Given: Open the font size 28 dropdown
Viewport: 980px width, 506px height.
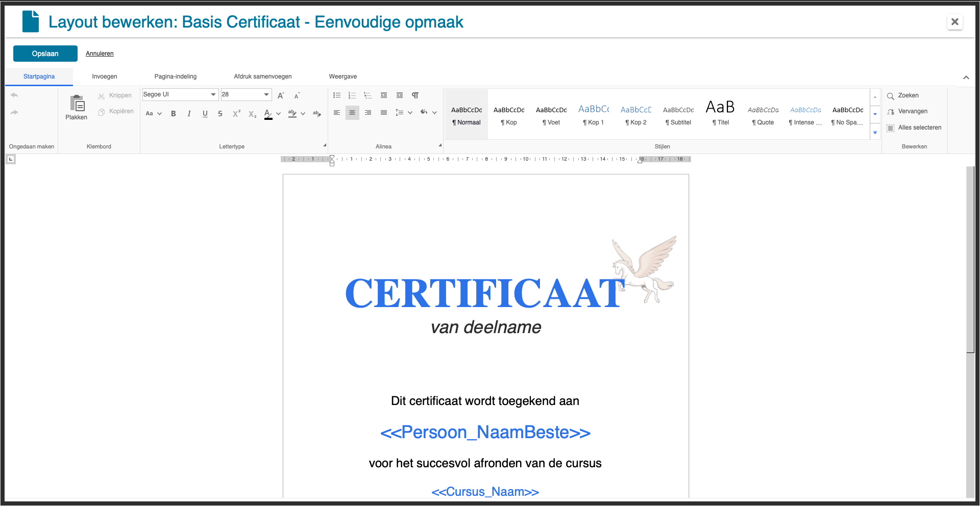Looking at the screenshot, I should 266,94.
